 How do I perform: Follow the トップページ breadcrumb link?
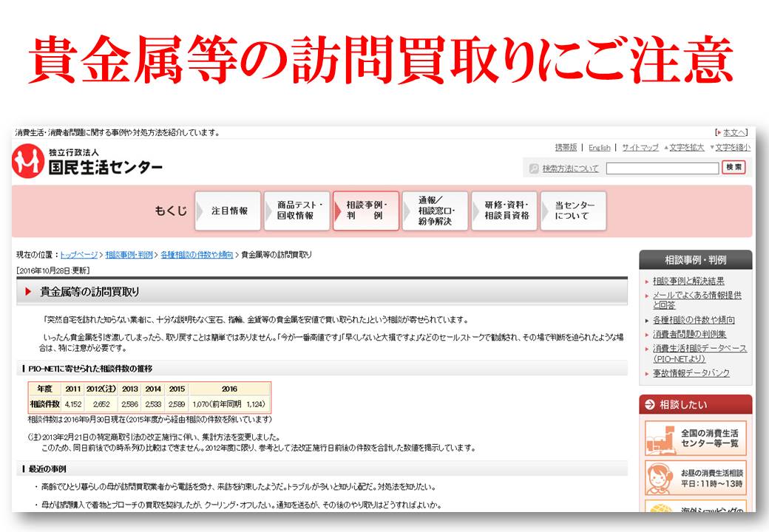pyautogui.click(x=78, y=255)
